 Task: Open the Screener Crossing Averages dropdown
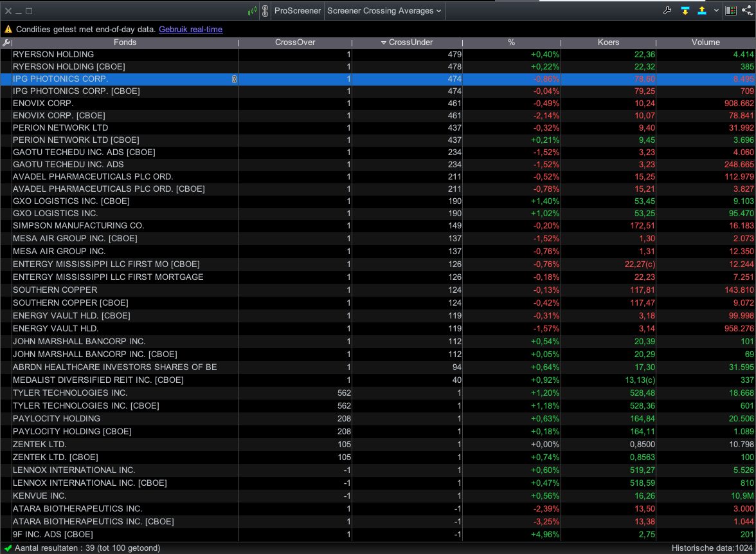pos(384,10)
